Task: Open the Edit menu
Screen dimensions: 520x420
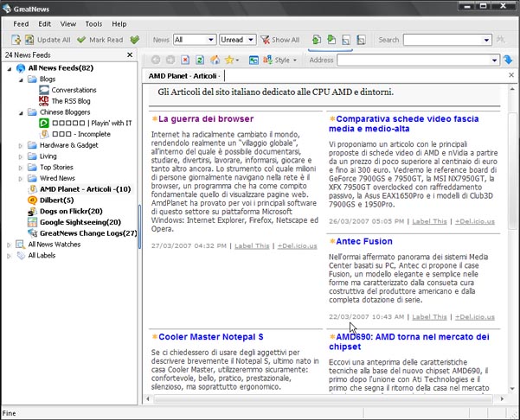Action: [x=44, y=24]
